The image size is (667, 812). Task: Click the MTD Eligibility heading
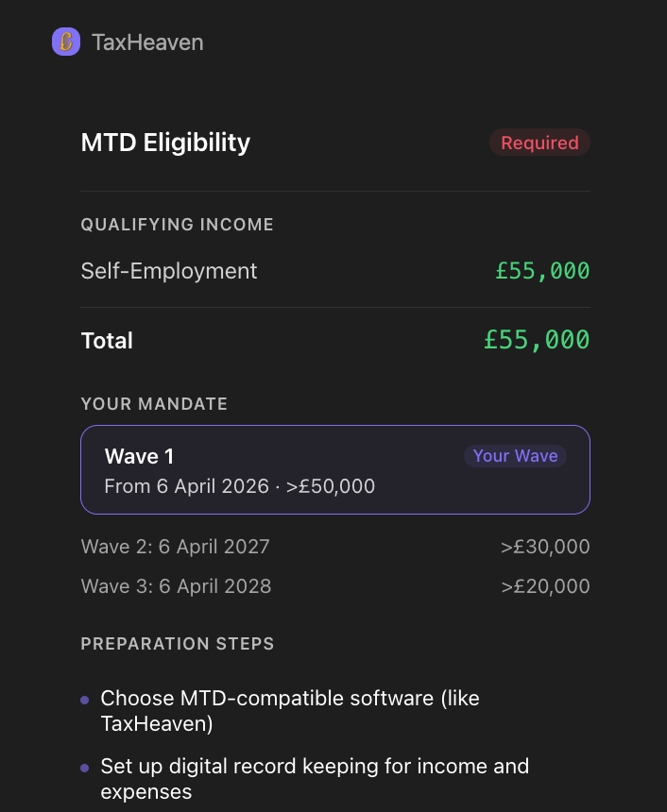coord(165,143)
